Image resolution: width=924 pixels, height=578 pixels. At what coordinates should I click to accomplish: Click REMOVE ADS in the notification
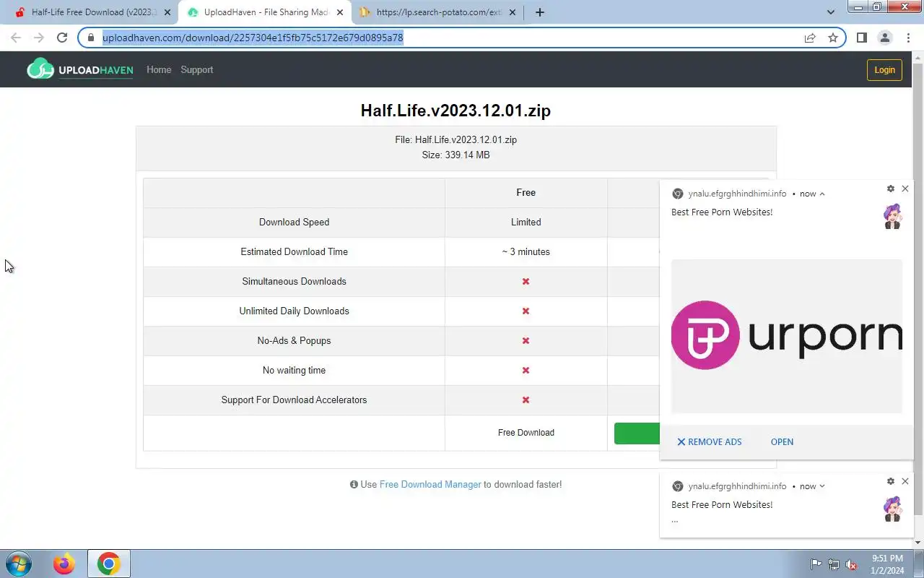(709, 441)
